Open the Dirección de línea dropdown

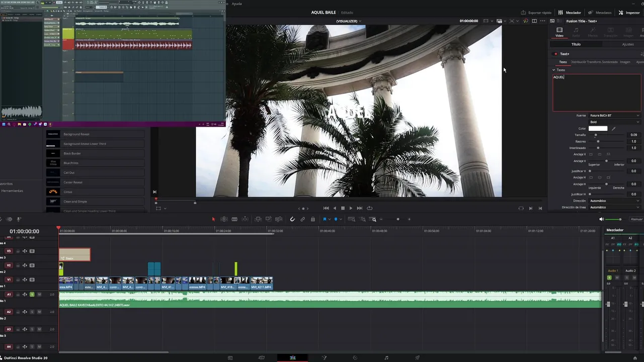tap(614, 207)
